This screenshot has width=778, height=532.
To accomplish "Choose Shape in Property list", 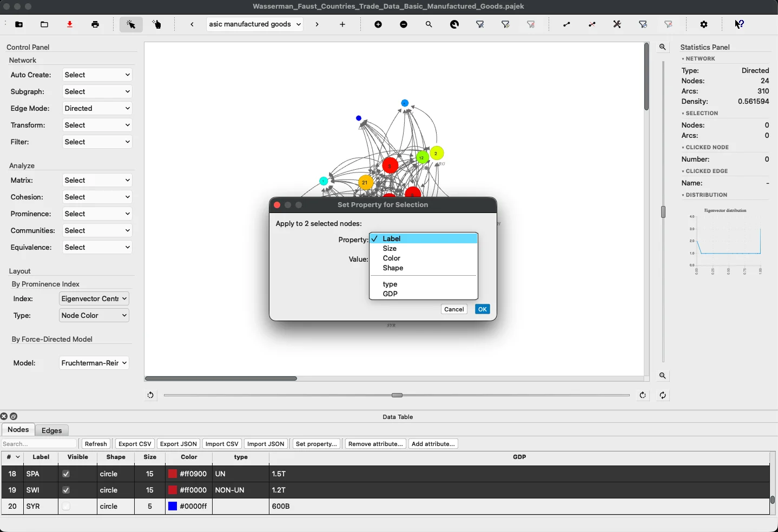I will pos(424,268).
